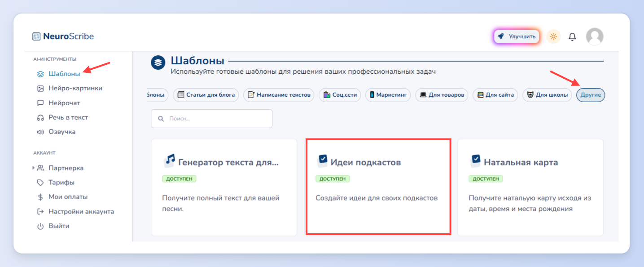Image resolution: width=644 pixels, height=267 pixels.
Task: Click the rocket icon in Улучшить button
Action: point(501,36)
